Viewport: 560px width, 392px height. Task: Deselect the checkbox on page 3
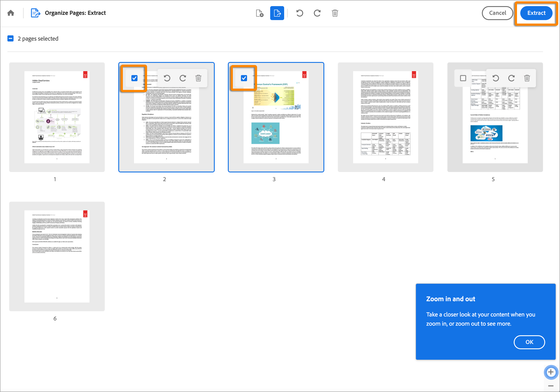tap(244, 78)
